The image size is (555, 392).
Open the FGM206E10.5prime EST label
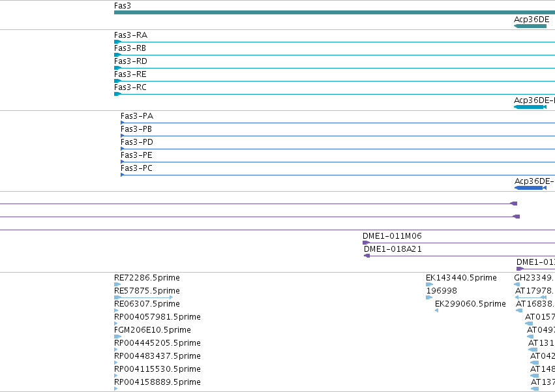point(153,330)
